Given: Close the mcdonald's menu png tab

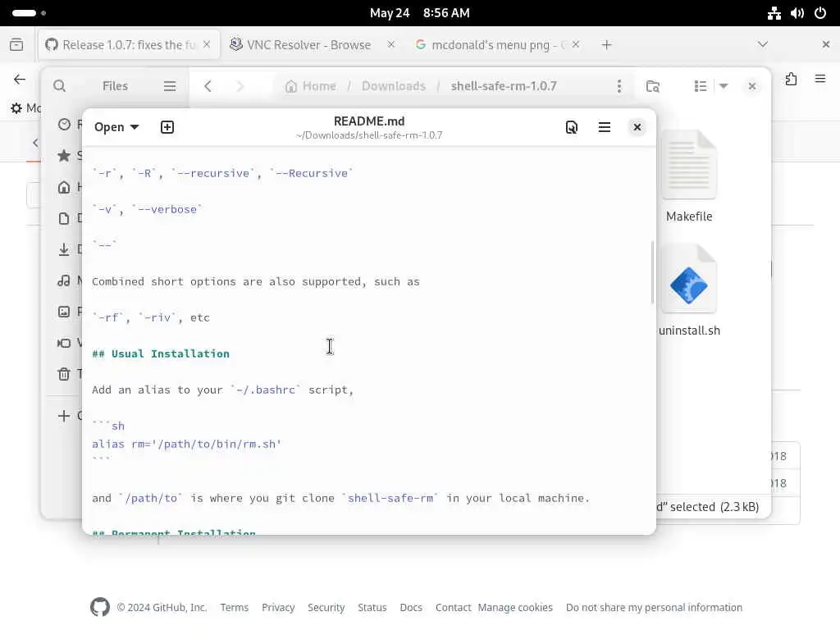Looking at the screenshot, I should (x=575, y=44).
